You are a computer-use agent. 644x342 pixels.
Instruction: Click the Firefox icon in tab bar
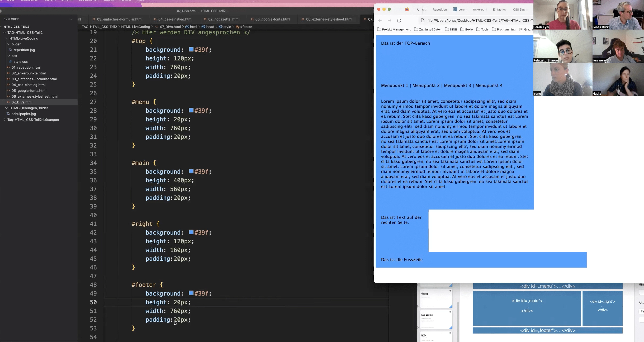(x=407, y=9)
